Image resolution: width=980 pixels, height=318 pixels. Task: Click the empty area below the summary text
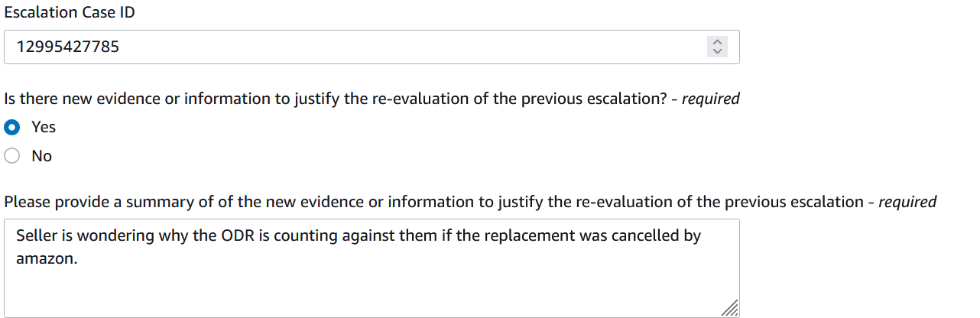(x=372, y=292)
